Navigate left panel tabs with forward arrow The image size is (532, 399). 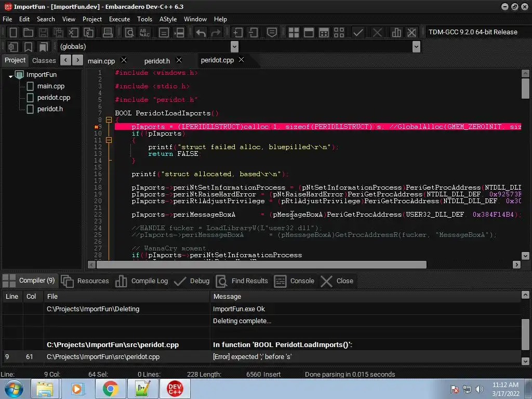pos(77,60)
